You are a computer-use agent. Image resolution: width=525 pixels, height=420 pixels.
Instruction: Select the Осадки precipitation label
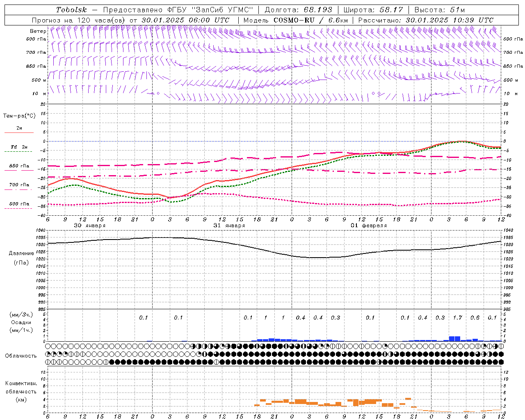tap(21, 322)
